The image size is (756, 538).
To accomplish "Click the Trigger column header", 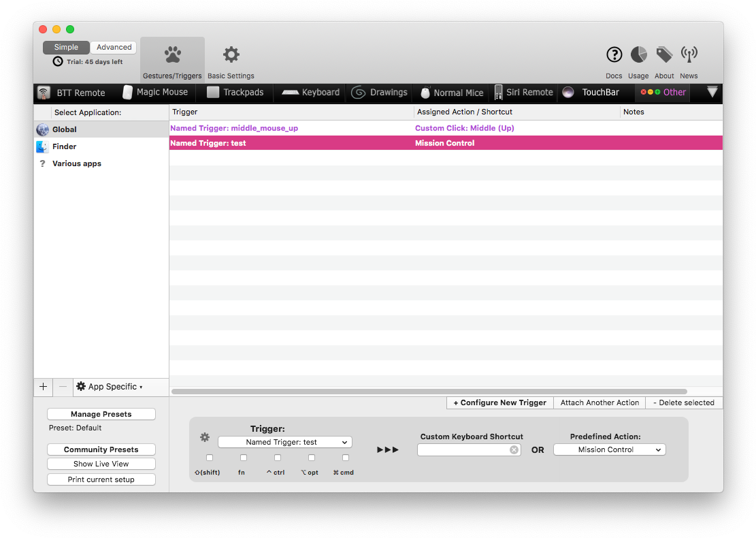I will pos(291,112).
